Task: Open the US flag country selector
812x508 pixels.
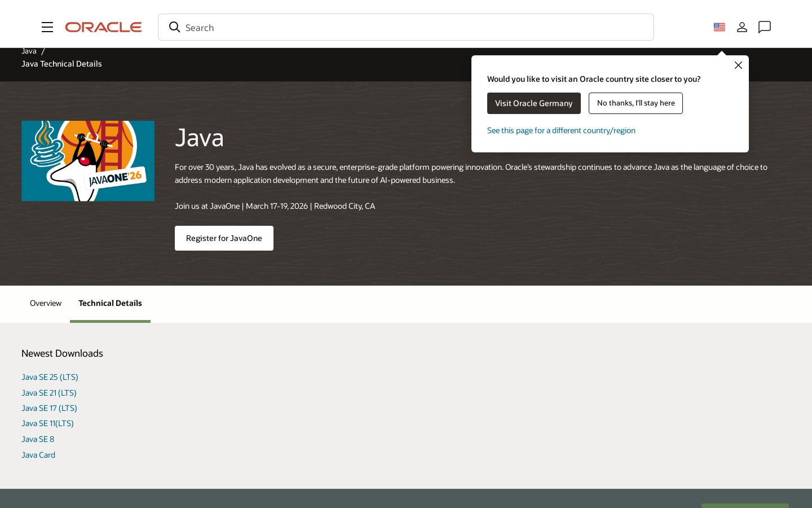Action: 720,27
